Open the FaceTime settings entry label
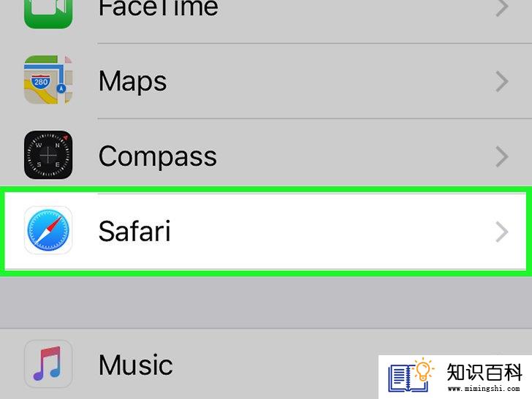The height and width of the screenshot is (399, 532). point(158,7)
